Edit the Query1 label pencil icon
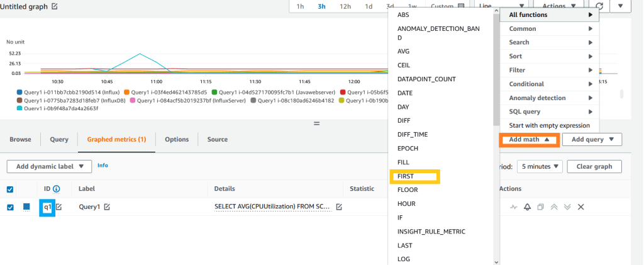The image size is (644, 265). [107, 206]
